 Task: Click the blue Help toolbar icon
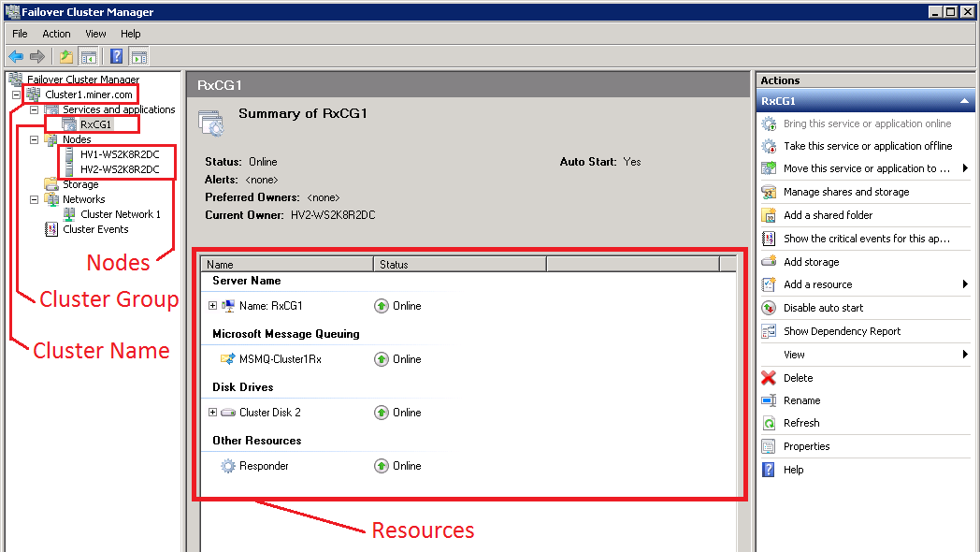click(x=117, y=56)
